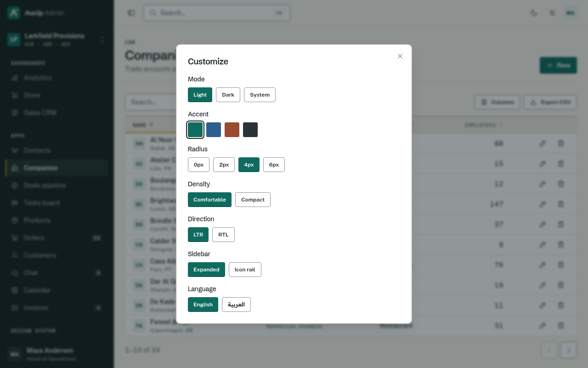Switch language to العربية

pyautogui.click(x=236, y=305)
